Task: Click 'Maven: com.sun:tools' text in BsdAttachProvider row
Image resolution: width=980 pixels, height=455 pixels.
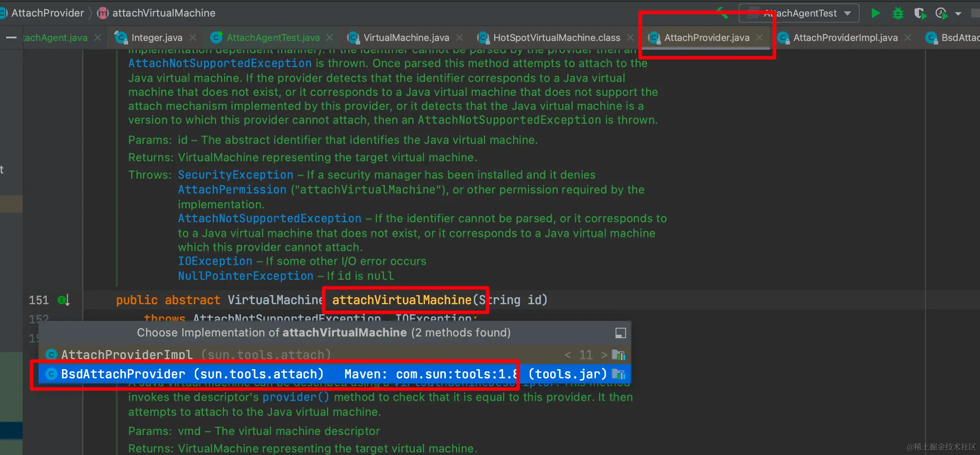Action: [x=431, y=374]
